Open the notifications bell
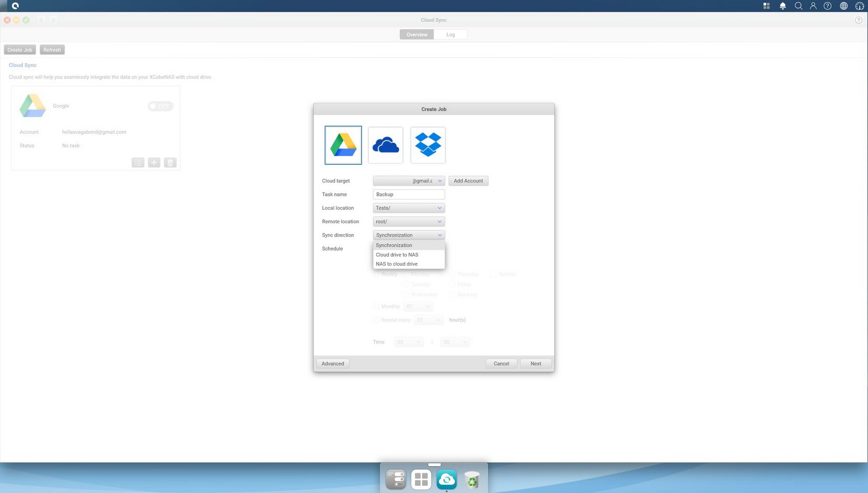Screen dimensions: 868x493 pos(783,6)
